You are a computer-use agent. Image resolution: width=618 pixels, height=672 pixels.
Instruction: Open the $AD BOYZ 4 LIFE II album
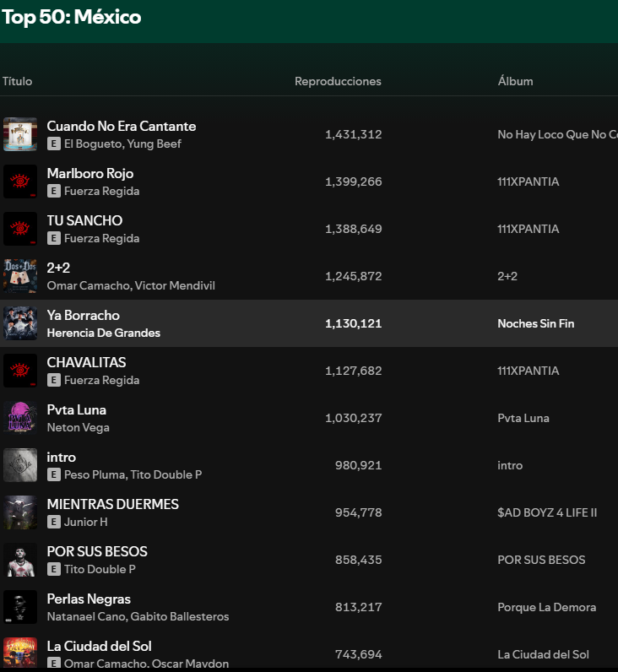pyautogui.click(x=547, y=512)
